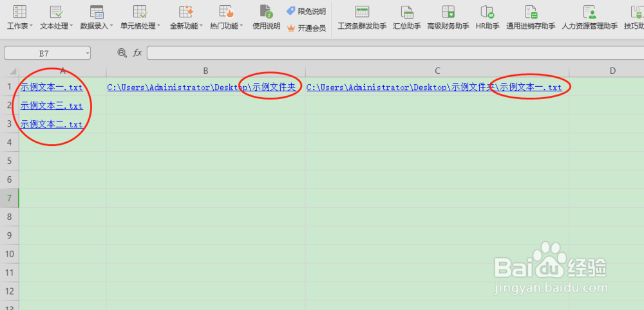This screenshot has height=310, width=644.
Task: Open the 示例文本二.txt hyperlink in A3
Action: [x=52, y=124]
